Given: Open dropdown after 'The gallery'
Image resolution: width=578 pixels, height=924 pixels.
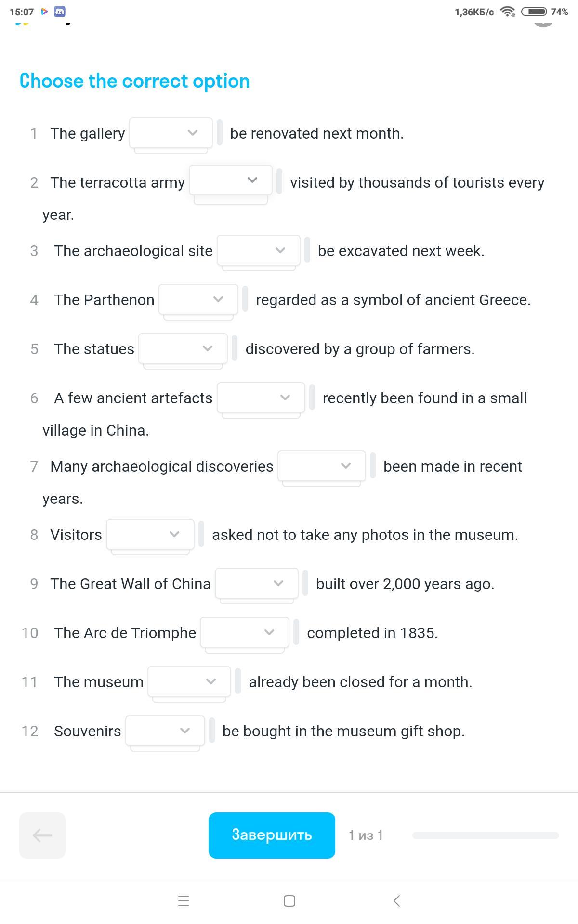Looking at the screenshot, I should coord(171,133).
